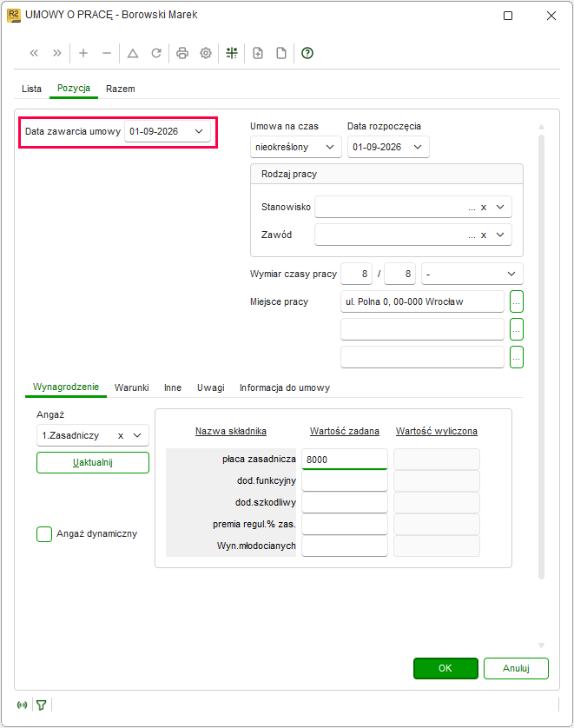Switch to Razem tab
The image size is (574, 728).
tap(120, 89)
